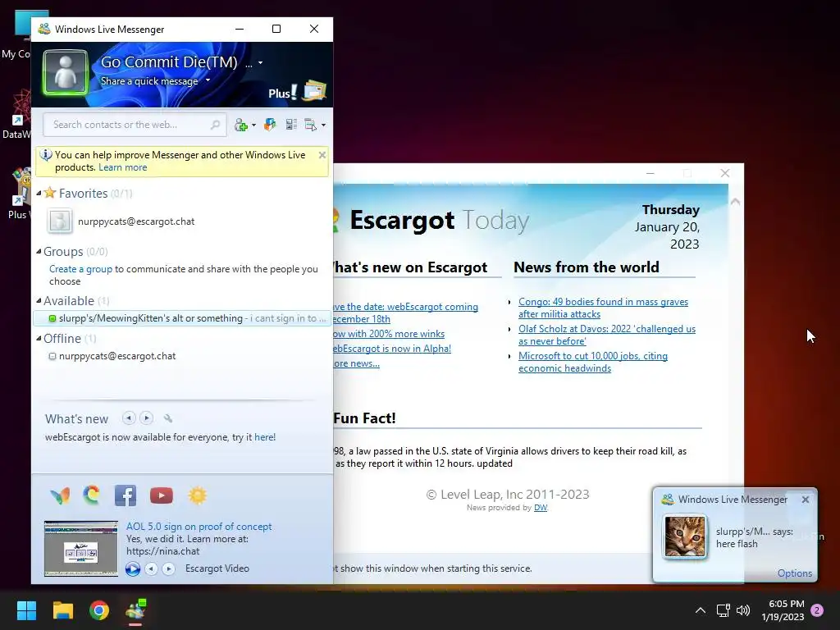Open the YouTube icon in bottom bar
Viewport: 840px width, 630px height.
[162, 495]
